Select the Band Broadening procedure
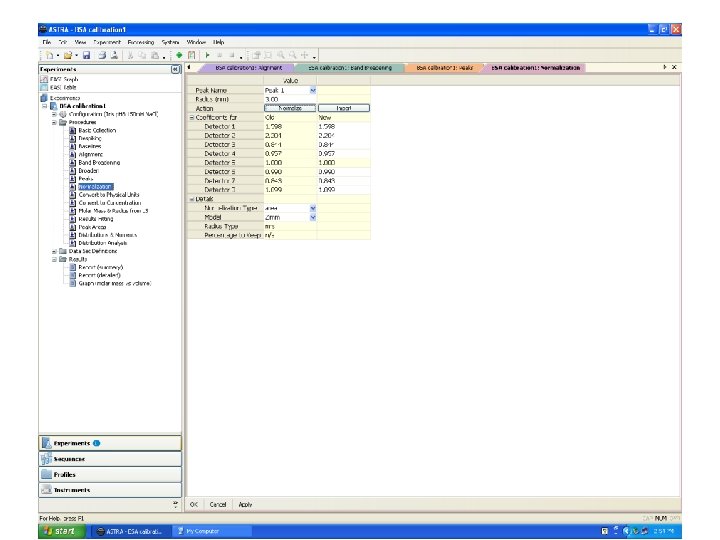This screenshot has height=540, width=720. (99, 163)
